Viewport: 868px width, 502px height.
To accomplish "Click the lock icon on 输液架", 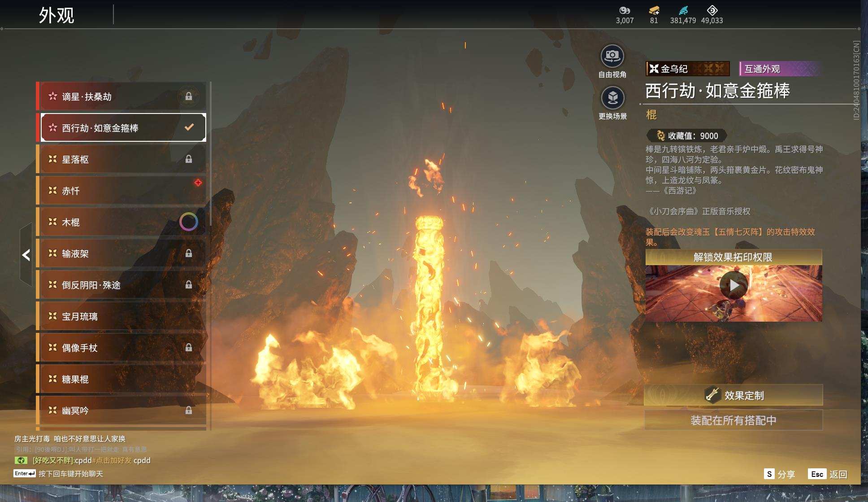I will pos(189,253).
